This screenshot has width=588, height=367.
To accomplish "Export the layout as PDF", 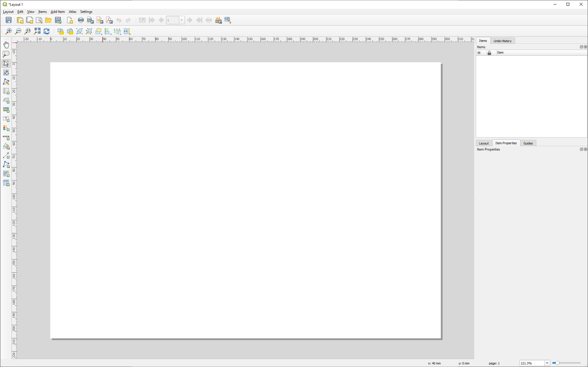I will [109, 20].
